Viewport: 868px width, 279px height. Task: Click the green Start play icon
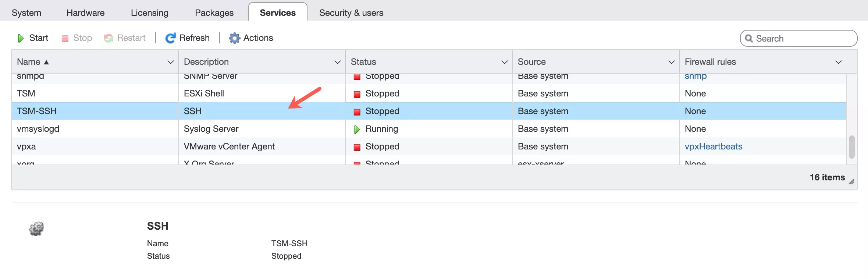tap(21, 38)
